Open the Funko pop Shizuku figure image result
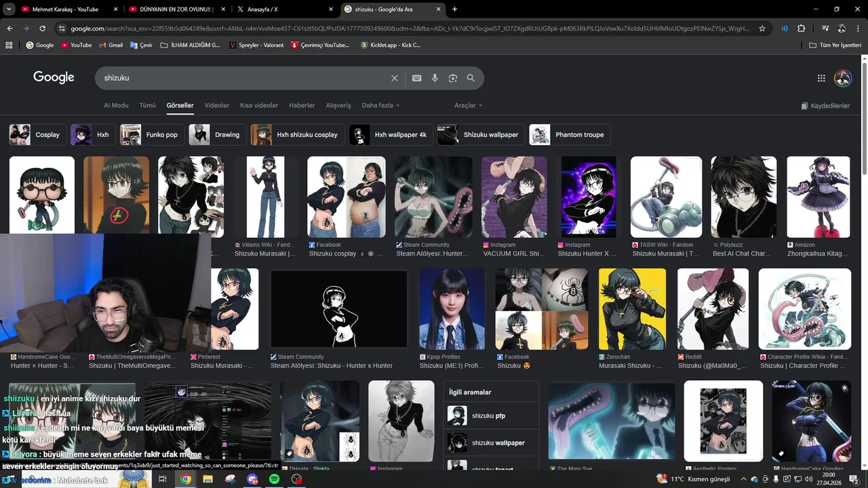This screenshot has height=488, width=868. tap(41, 195)
